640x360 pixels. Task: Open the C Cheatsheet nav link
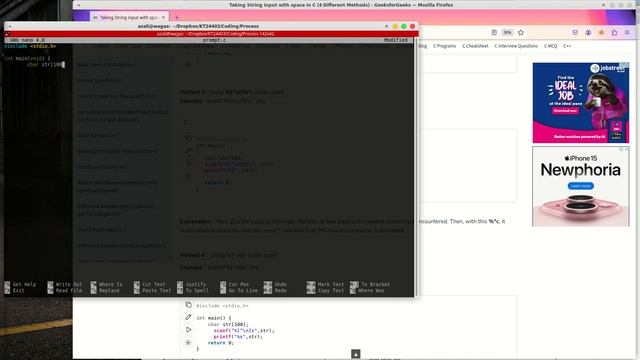[475, 46]
